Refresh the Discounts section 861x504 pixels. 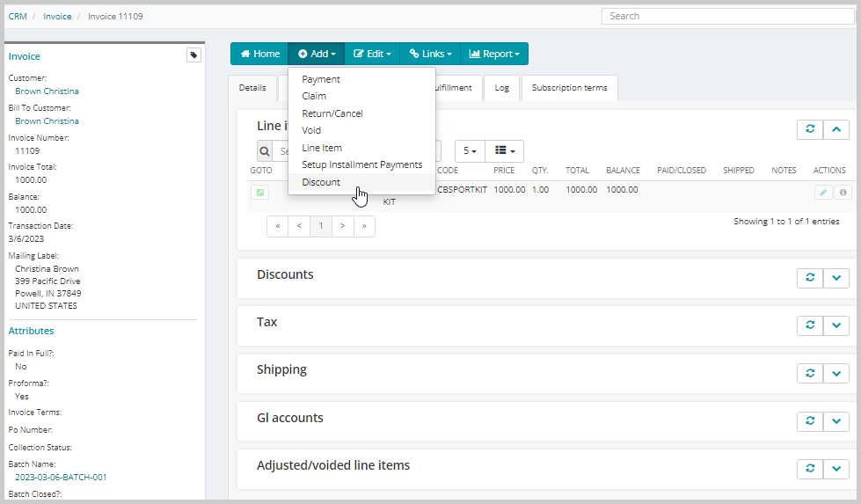pos(810,277)
